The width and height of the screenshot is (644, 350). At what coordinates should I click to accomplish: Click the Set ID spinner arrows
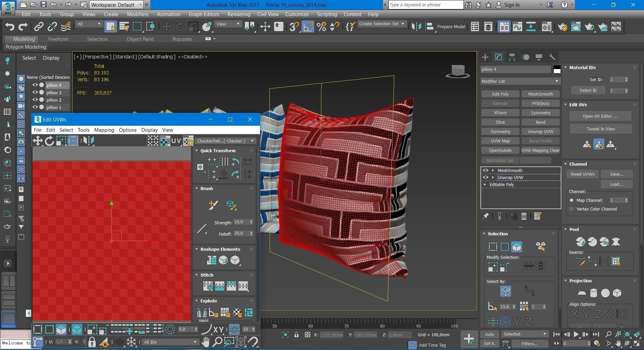pos(627,79)
